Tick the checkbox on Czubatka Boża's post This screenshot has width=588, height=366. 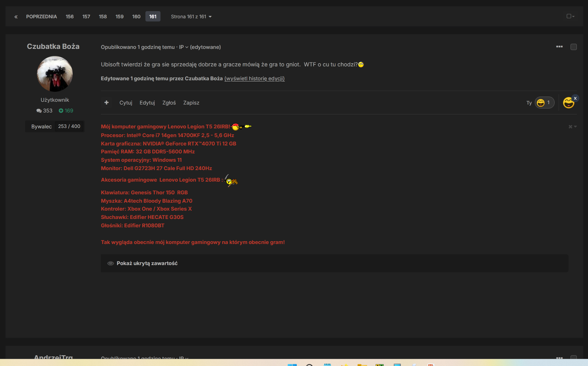pyautogui.click(x=574, y=47)
